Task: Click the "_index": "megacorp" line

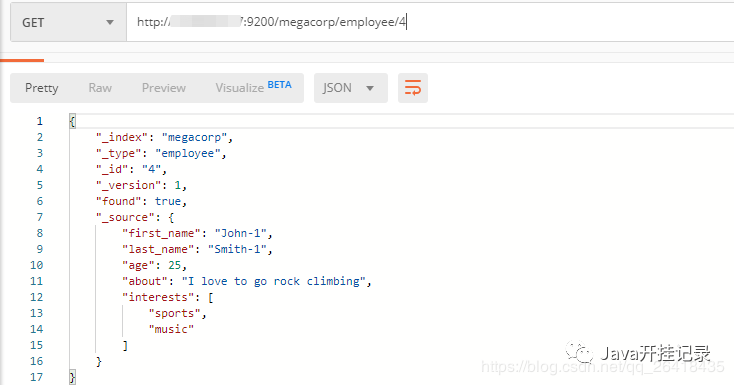Action: (164, 137)
